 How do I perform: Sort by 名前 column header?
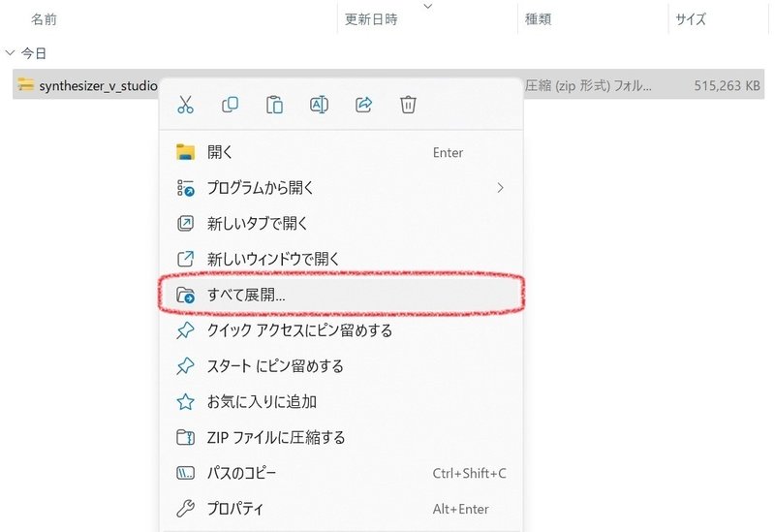pyautogui.click(x=44, y=19)
